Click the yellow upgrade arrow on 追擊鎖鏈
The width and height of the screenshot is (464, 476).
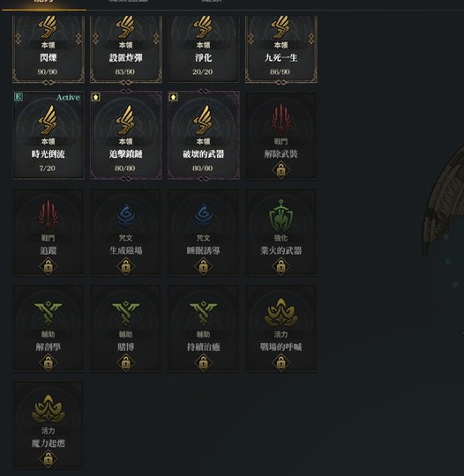[96, 97]
